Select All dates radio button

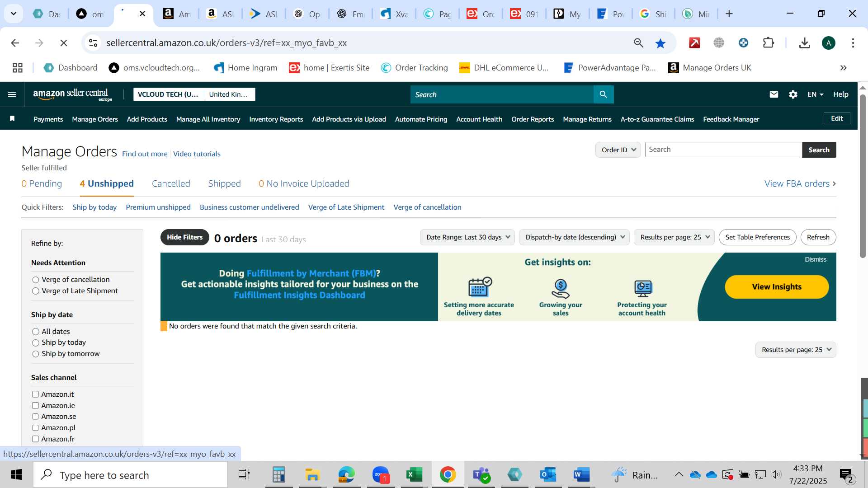click(x=36, y=332)
